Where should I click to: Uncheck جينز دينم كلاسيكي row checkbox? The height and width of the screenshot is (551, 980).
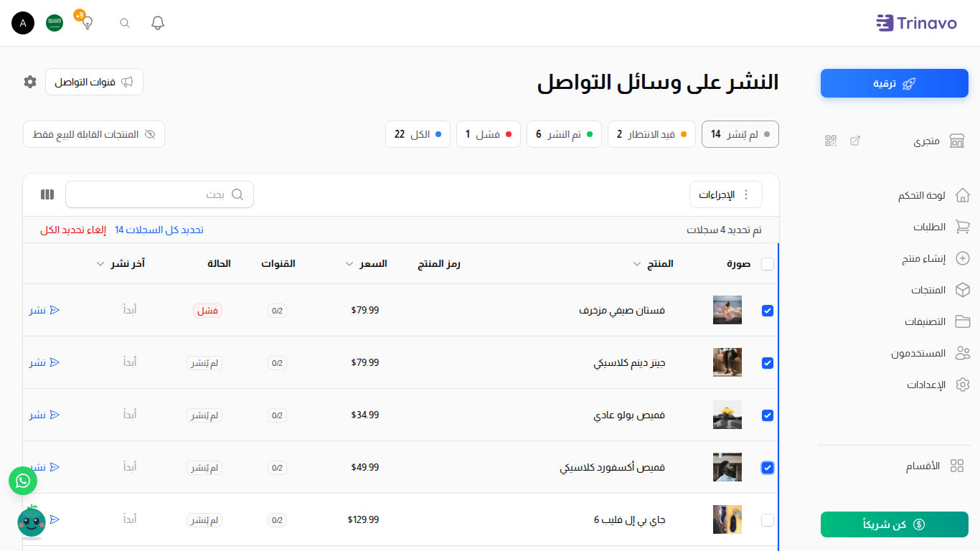(x=768, y=363)
